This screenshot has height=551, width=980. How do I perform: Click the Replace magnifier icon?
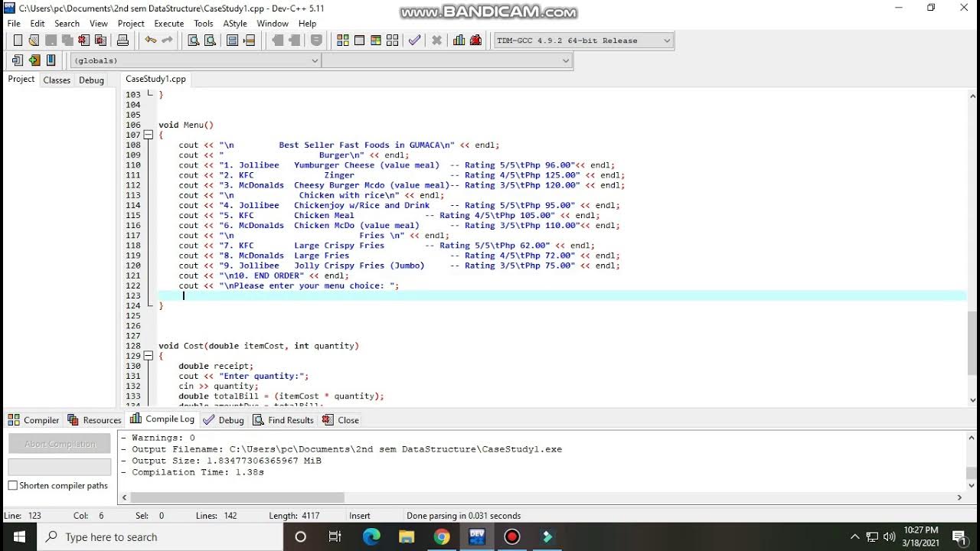click(x=210, y=41)
